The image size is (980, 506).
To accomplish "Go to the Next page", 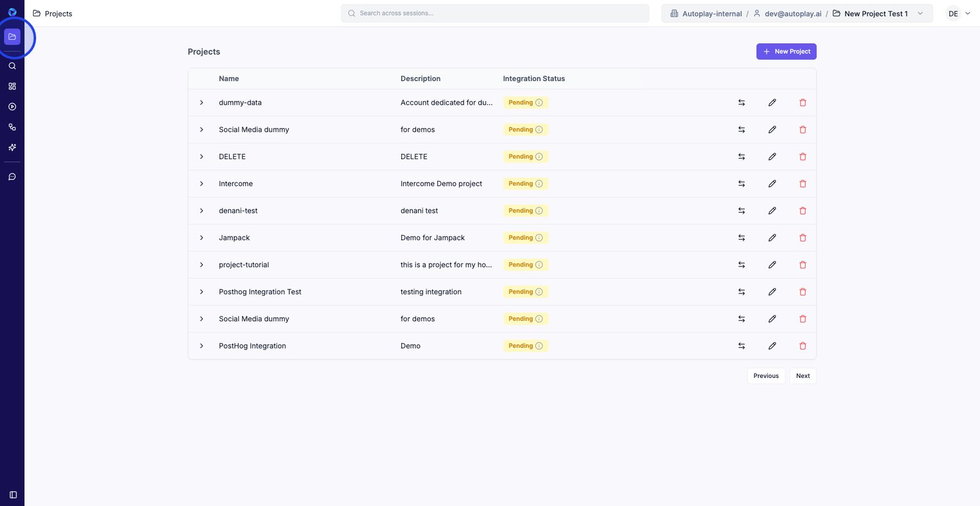I will pyautogui.click(x=802, y=376).
